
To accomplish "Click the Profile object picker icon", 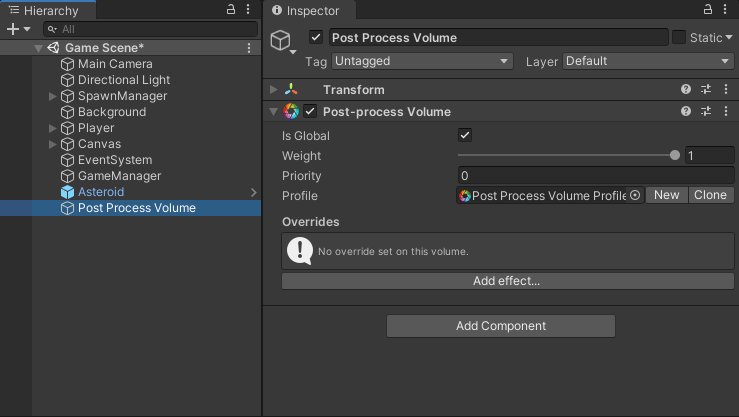I will coord(635,196).
